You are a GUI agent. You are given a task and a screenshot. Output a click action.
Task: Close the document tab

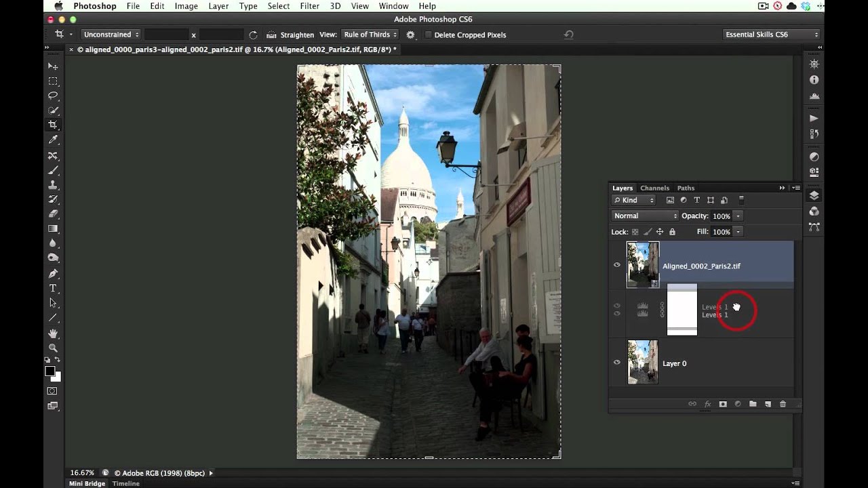[x=71, y=49]
